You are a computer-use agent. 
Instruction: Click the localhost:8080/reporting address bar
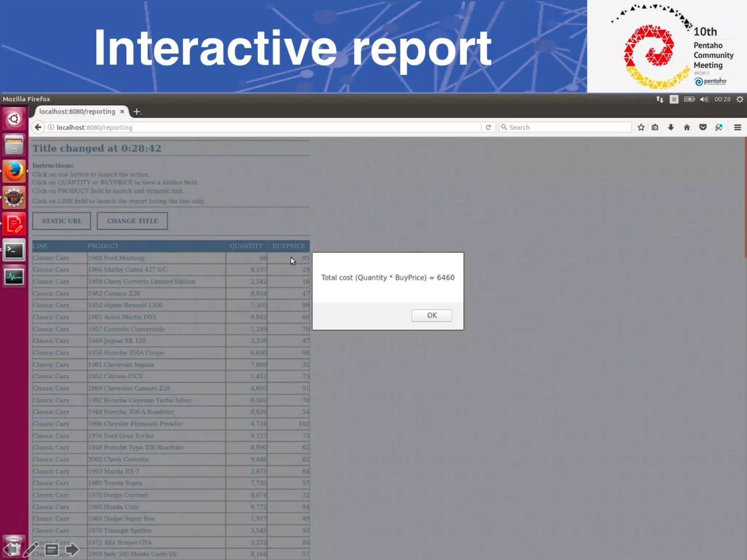(255, 127)
